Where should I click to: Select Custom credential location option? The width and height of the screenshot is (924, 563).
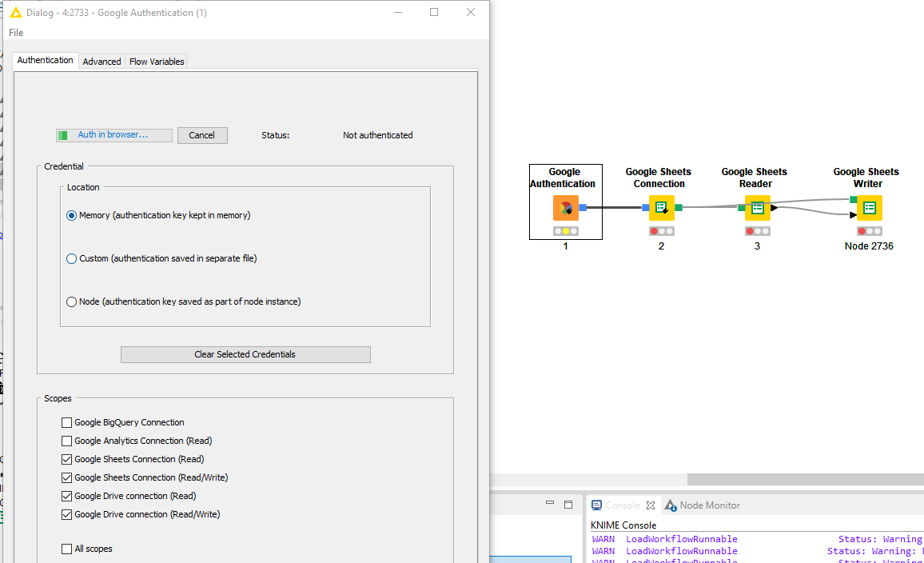coord(71,259)
